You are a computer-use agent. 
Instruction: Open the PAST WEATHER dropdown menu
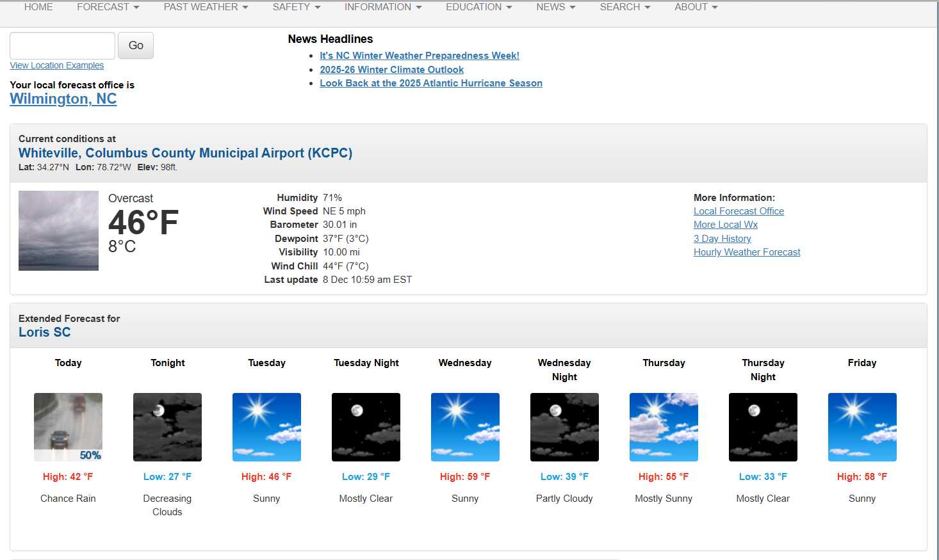[206, 7]
